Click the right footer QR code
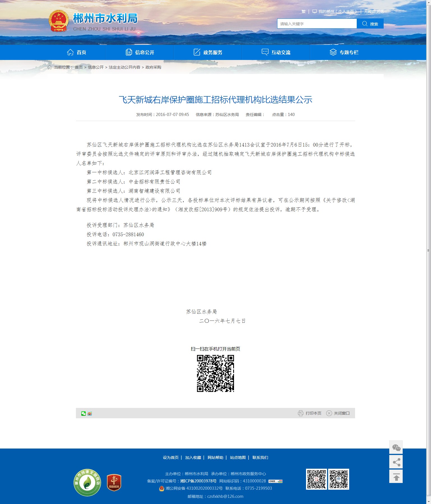Screen dimensions: 431x504 [339, 479]
